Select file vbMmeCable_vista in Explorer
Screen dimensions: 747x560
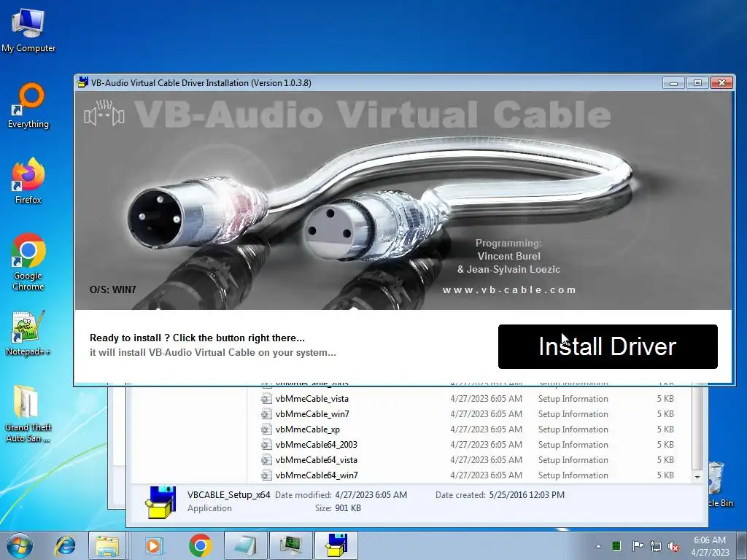312,399
